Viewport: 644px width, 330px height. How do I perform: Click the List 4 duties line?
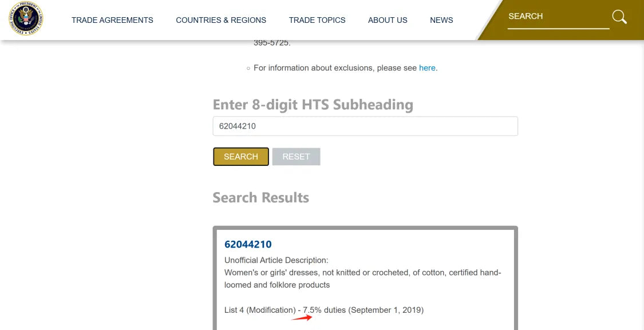pyautogui.click(x=324, y=310)
